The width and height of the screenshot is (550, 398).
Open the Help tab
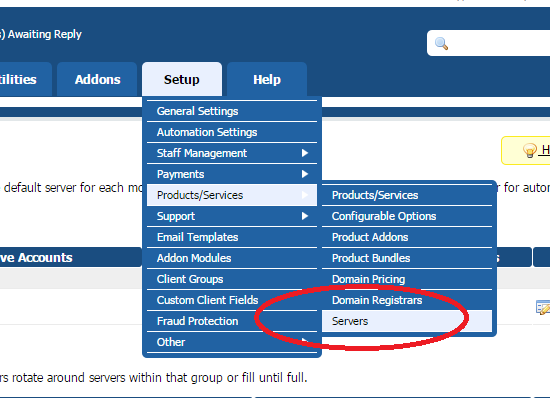point(267,79)
